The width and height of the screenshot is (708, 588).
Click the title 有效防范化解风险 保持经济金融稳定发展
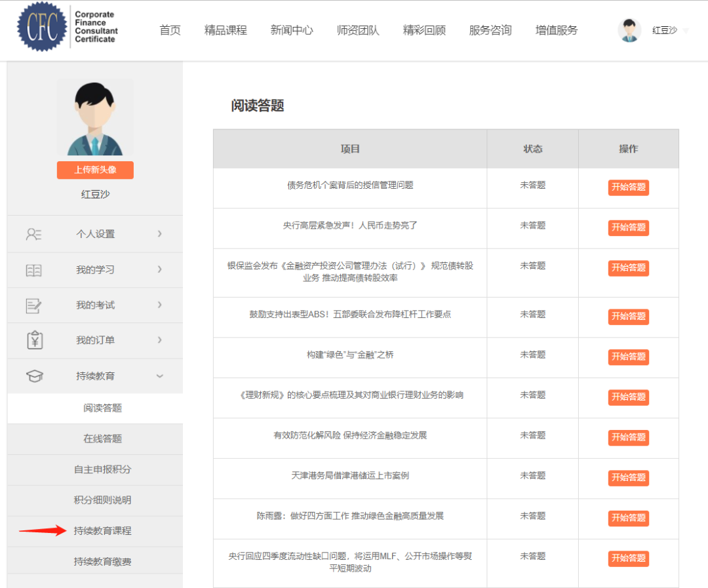click(350, 435)
